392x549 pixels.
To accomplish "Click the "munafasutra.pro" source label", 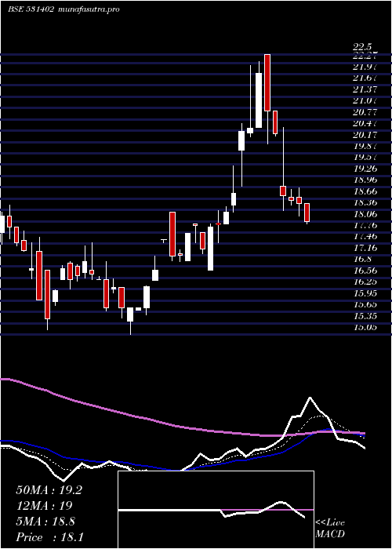I will 88,9.
